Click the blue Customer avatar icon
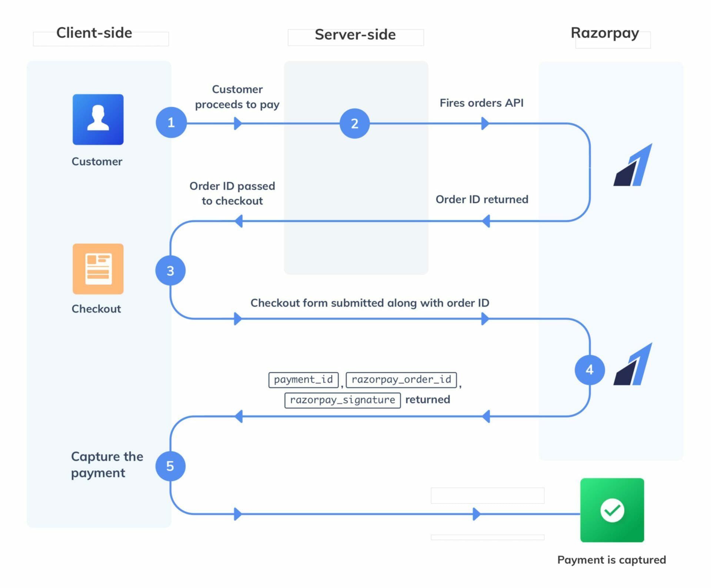The image size is (711, 588). [98, 119]
